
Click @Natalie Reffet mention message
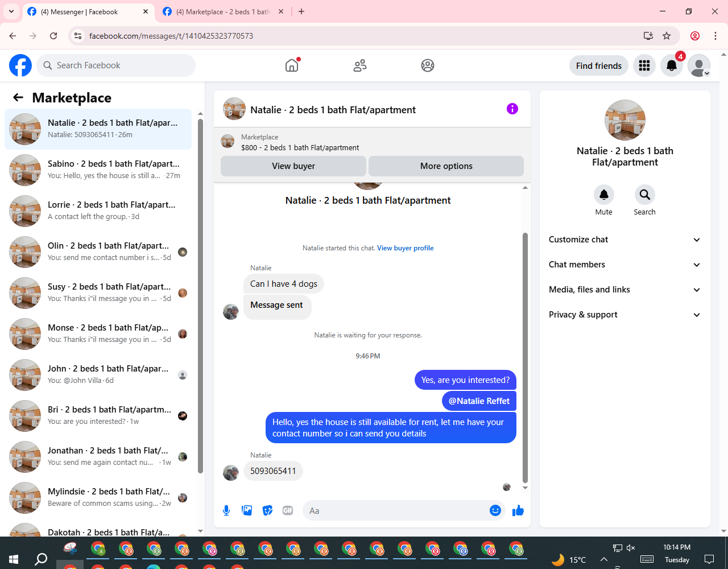pyautogui.click(x=479, y=401)
